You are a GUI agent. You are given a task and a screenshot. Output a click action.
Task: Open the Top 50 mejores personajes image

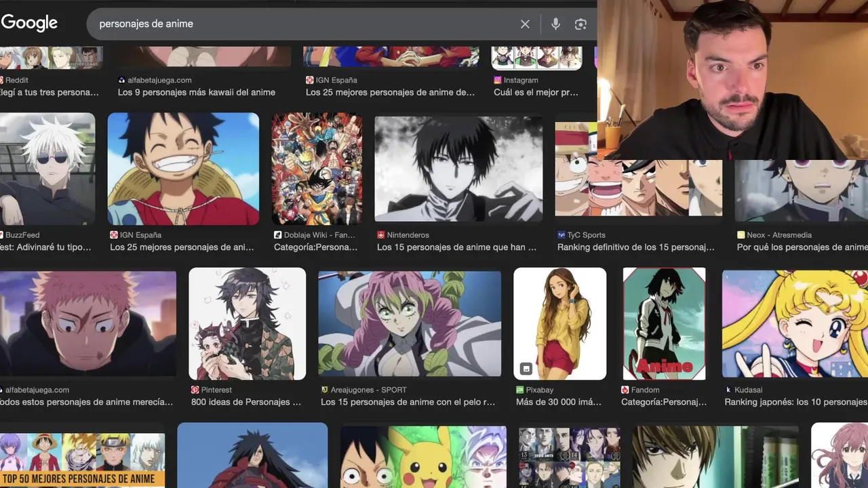point(82,460)
